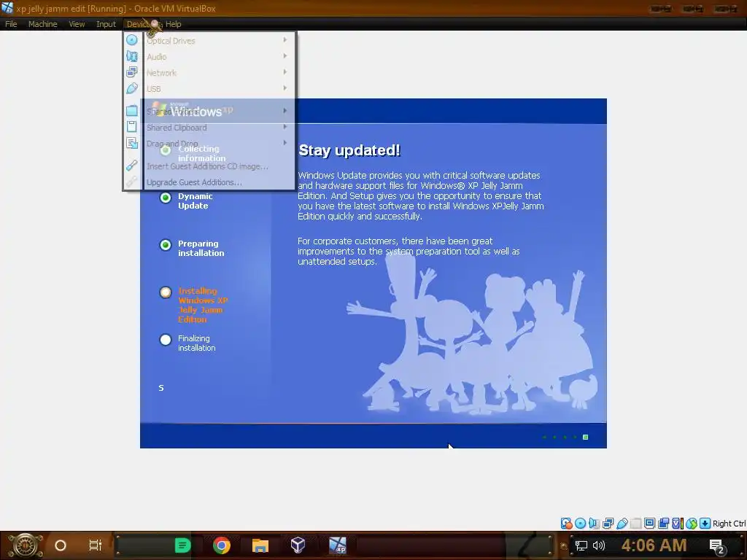Viewport: 747px width, 560px height.
Task: Click the Network adapters icon in menu
Action: coord(132,72)
